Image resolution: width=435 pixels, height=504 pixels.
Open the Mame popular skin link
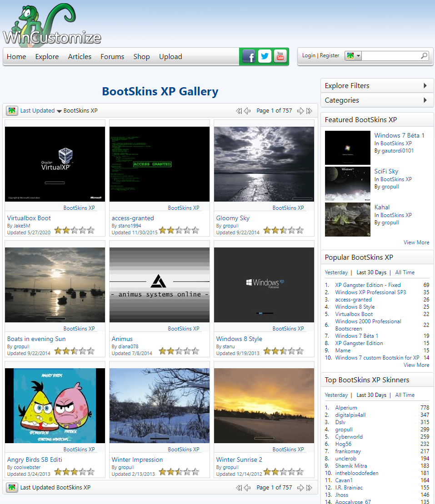click(x=343, y=351)
